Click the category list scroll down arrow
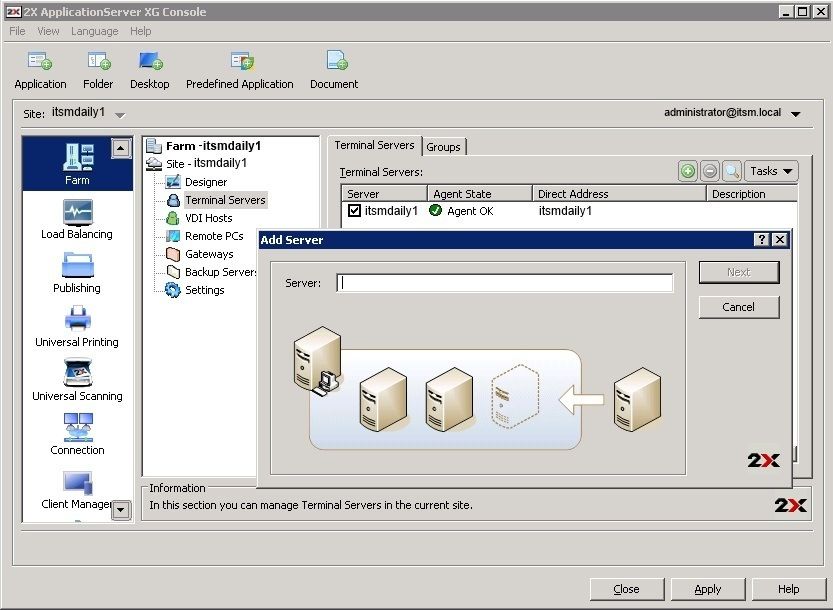The height and width of the screenshot is (610, 833). click(x=121, y=510)
